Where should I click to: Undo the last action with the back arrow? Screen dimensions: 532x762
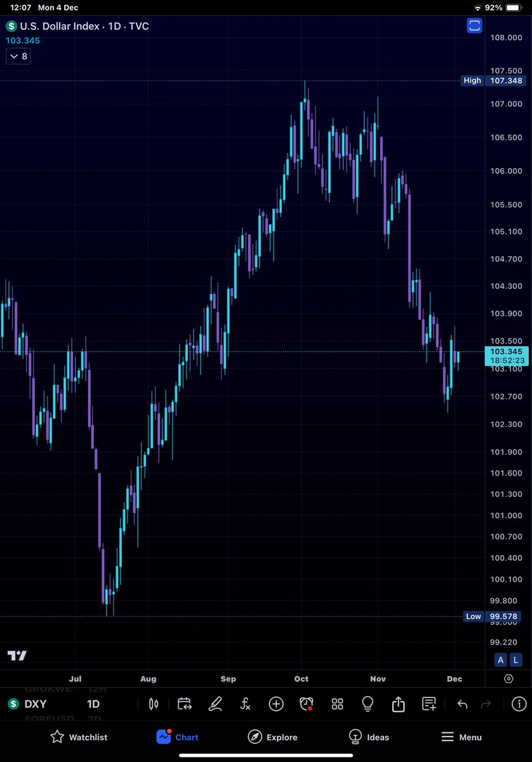coord(462,704)
